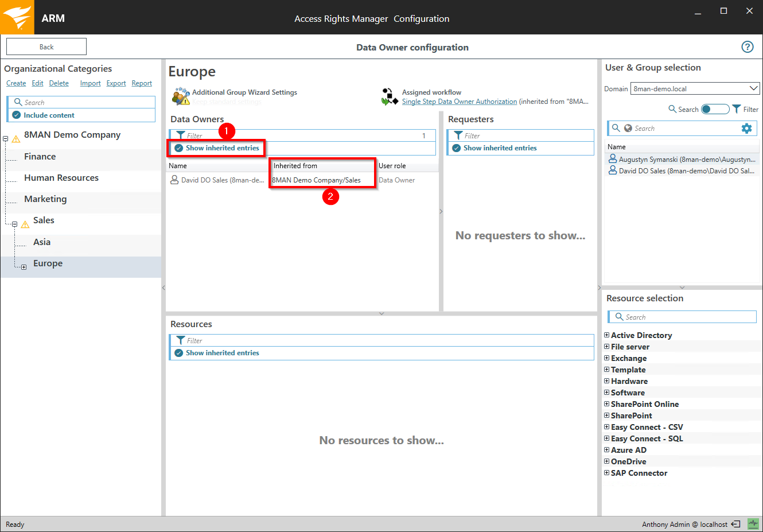This screenshot has width=763, height=532.
Task: Click the logout icon beside Anthony Admin
Action: [736, 524]
